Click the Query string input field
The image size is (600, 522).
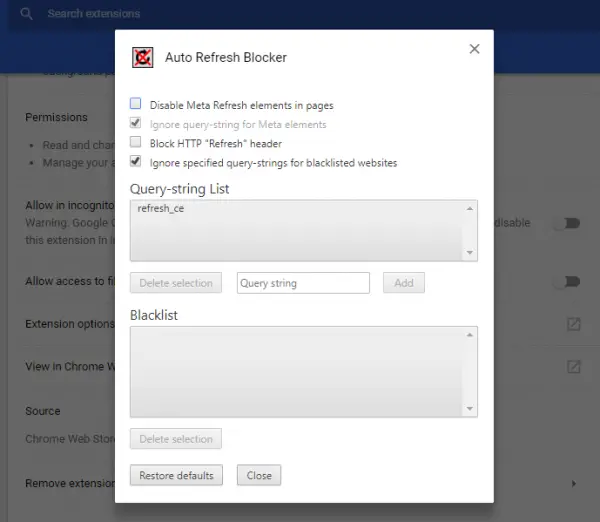[303, 283]
